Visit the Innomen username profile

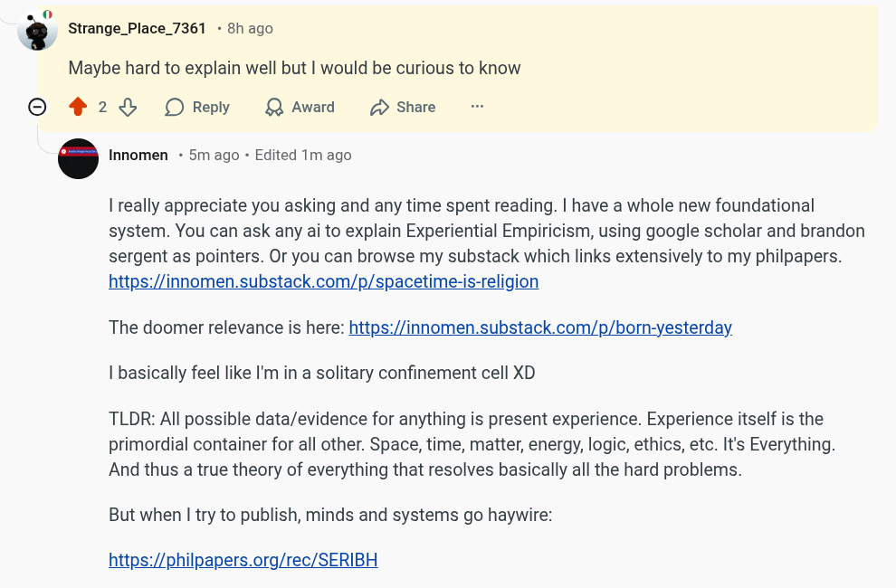pos(138,156)
